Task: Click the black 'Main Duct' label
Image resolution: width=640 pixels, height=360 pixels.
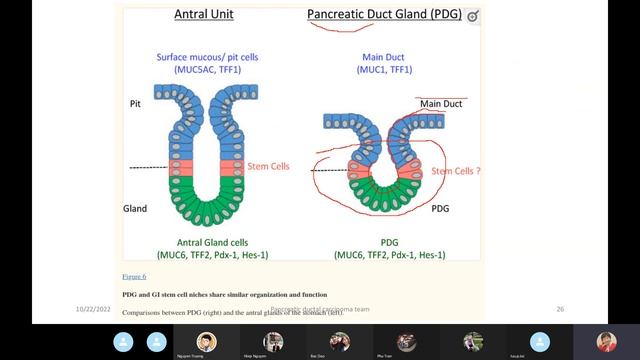Action: point(441,104)
